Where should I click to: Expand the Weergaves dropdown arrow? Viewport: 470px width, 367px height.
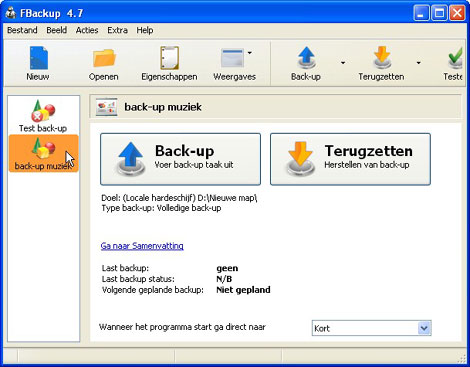pyautogui.click(x=250, y=53)
